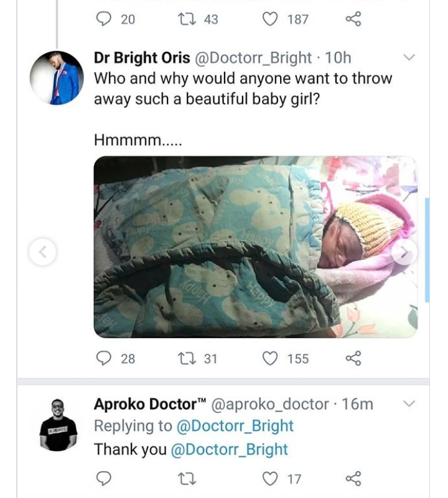
Task: Share Aproko Doctor's tweet
Action: pyautogui.click(x=353, y=478)
